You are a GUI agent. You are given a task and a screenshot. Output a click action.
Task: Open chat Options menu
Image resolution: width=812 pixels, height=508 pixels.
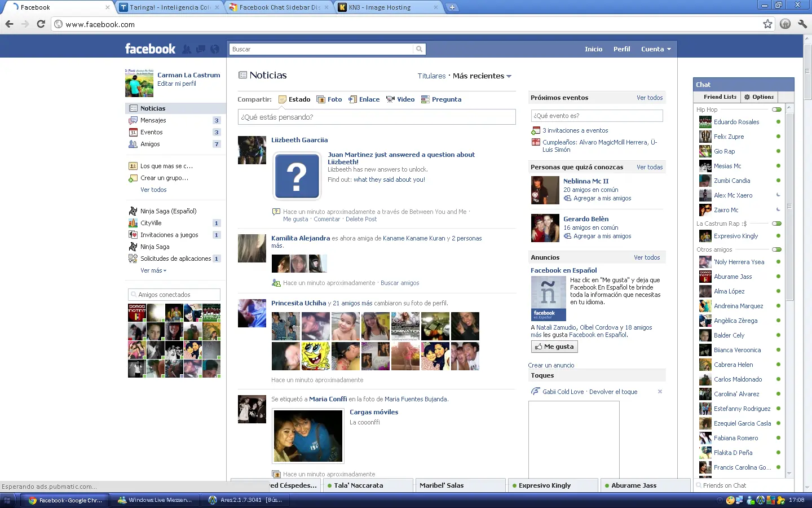coord(759,97)
